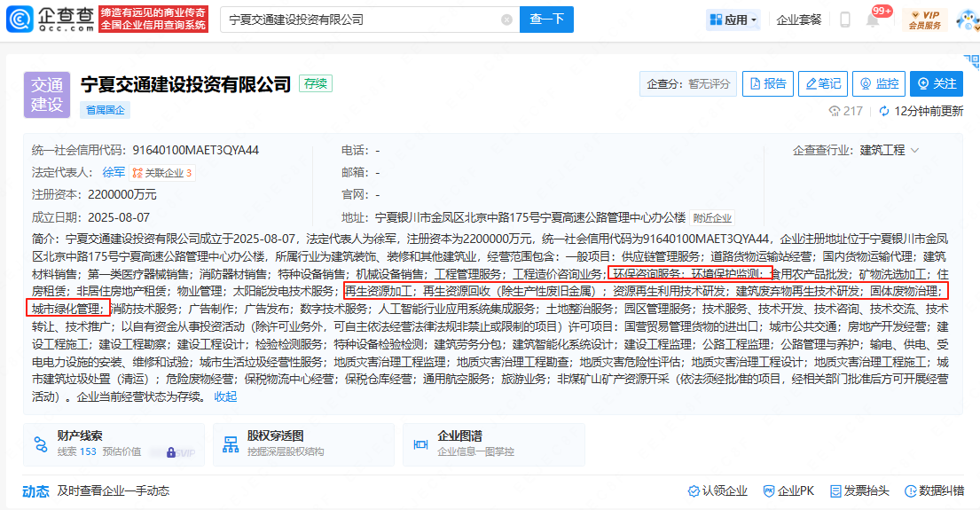Open the 企业图谱 card
This screenshot has height=510, width=980.
tap(494, 444)
